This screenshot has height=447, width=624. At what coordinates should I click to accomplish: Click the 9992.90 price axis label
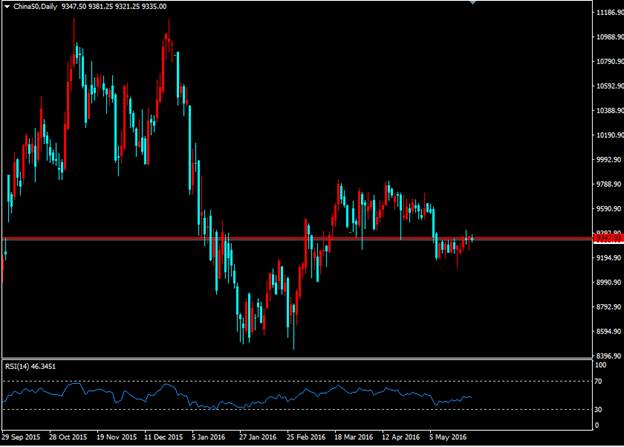point(609,160)
